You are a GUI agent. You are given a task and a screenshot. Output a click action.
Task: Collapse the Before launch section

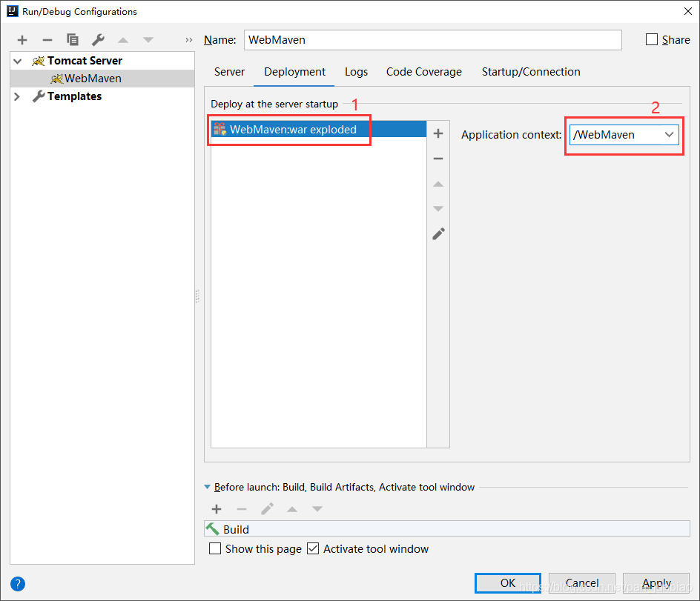[207, 487]
